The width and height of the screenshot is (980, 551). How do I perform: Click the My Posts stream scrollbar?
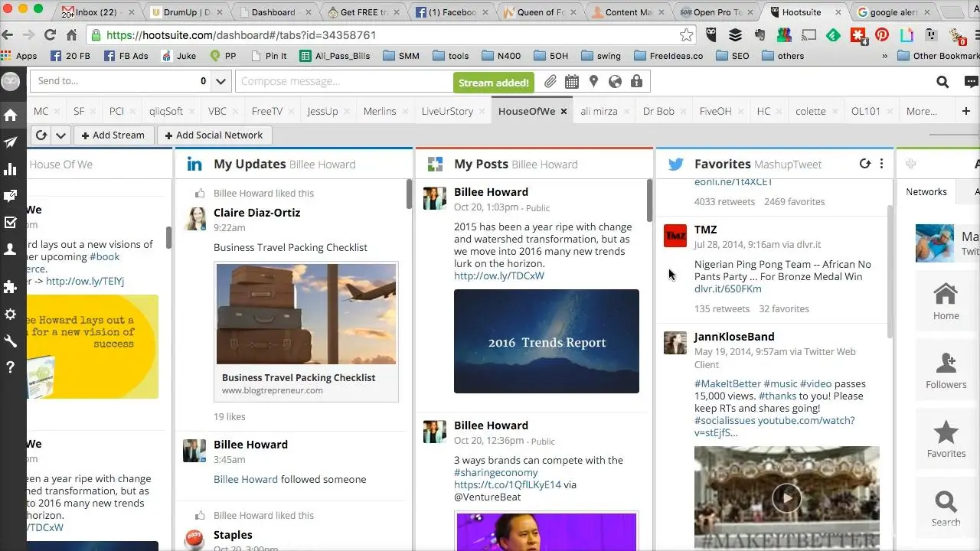pos(649,201)
